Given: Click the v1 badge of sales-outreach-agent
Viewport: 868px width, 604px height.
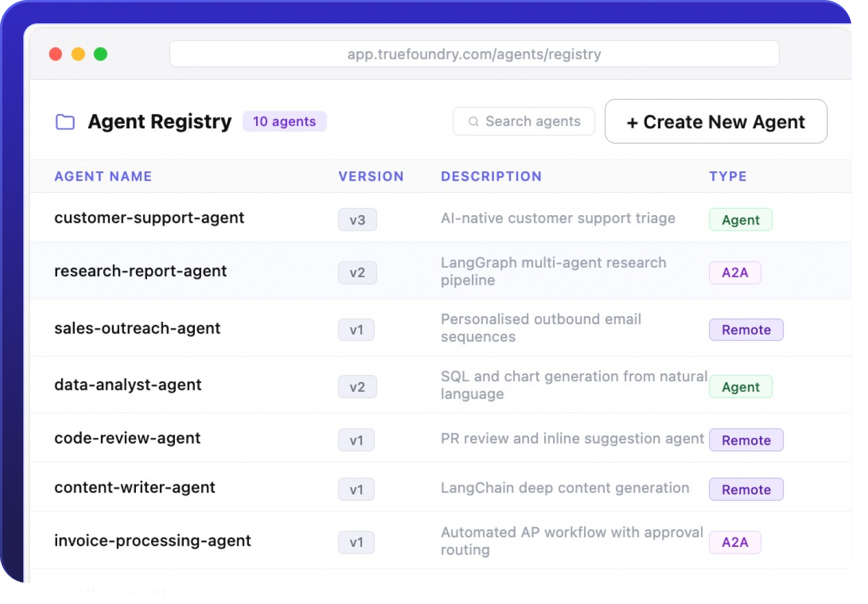Looking at the screenshot, I should [356, 330].
